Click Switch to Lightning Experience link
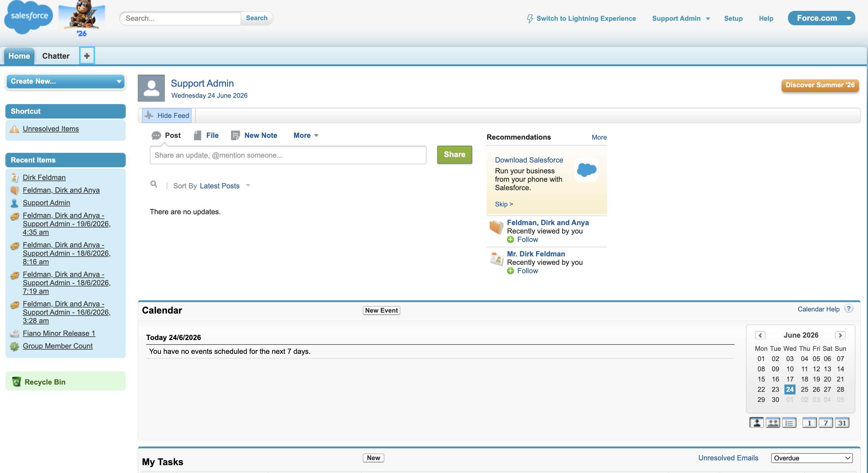This screenshot has height=473, width=868. point(586,19)
